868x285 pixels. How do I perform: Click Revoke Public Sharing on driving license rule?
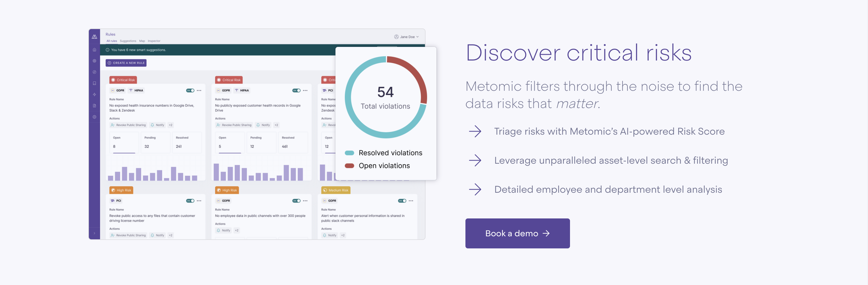pos(128,235)
